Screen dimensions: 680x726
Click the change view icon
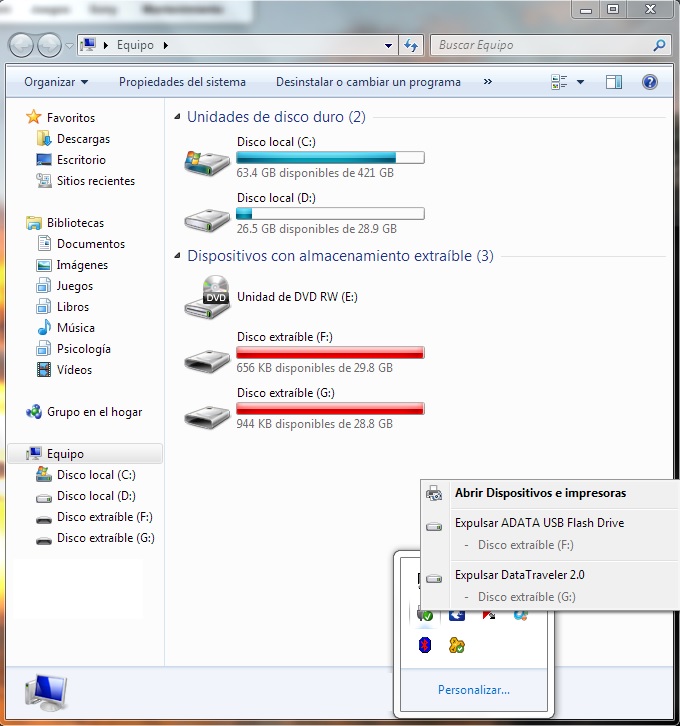559,82
